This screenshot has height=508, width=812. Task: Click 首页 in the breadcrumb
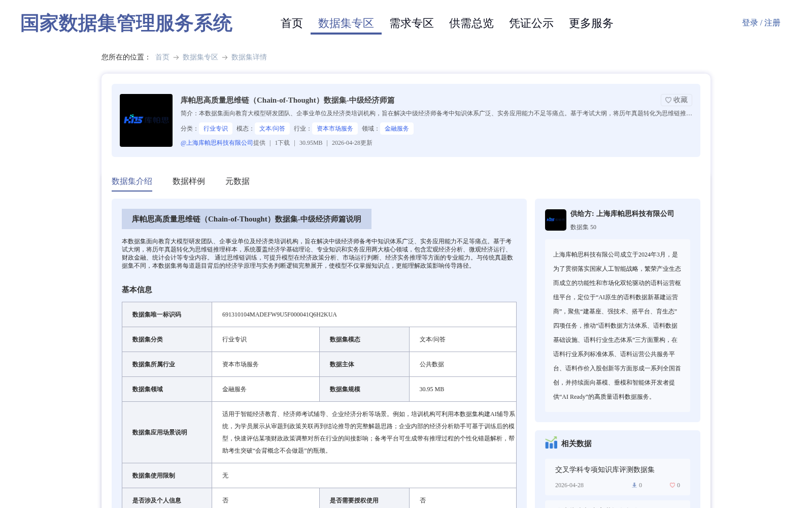pos(162,57)
